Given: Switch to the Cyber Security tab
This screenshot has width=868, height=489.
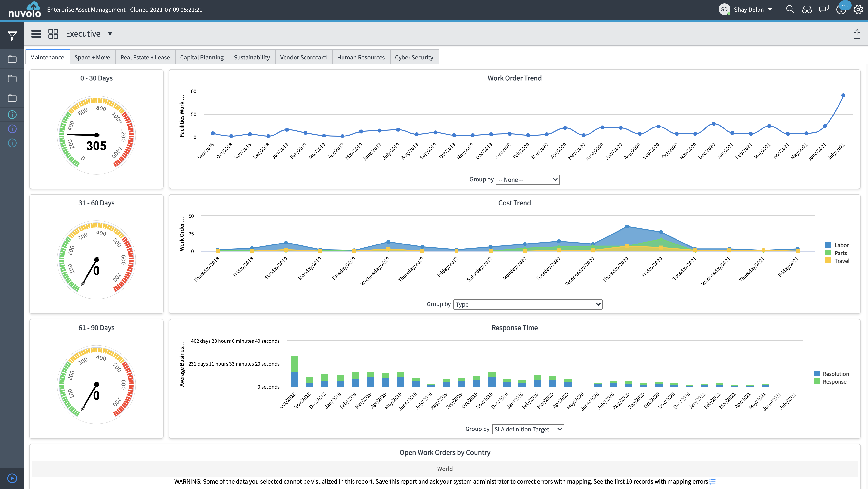Looking at the screenshot, I should (x=414, y=57).
